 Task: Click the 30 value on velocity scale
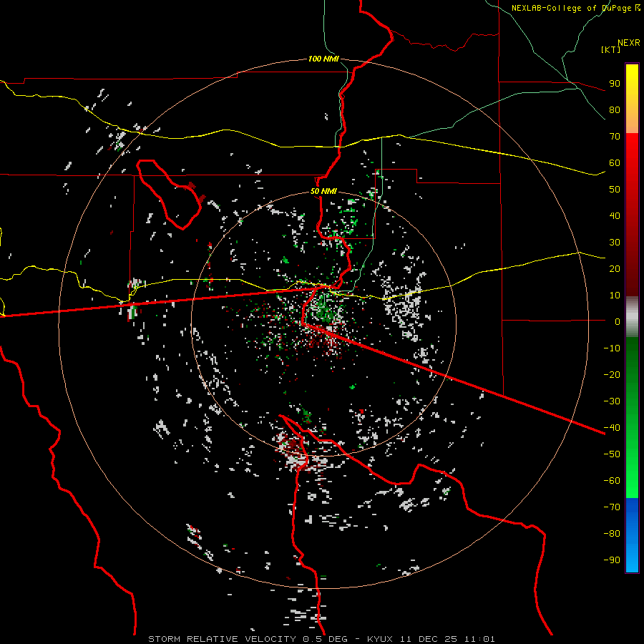615,243
